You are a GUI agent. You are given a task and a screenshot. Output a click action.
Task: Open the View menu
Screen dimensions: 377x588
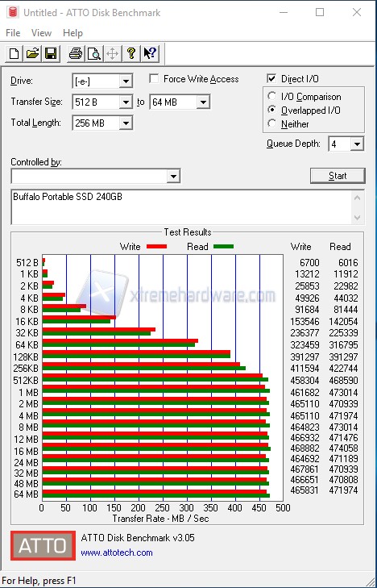point(41,33)
